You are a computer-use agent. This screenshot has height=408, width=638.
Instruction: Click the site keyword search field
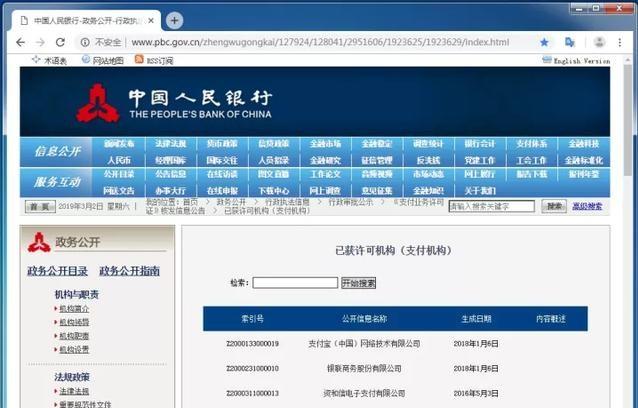pyautogui.click(x=492, y=206)
